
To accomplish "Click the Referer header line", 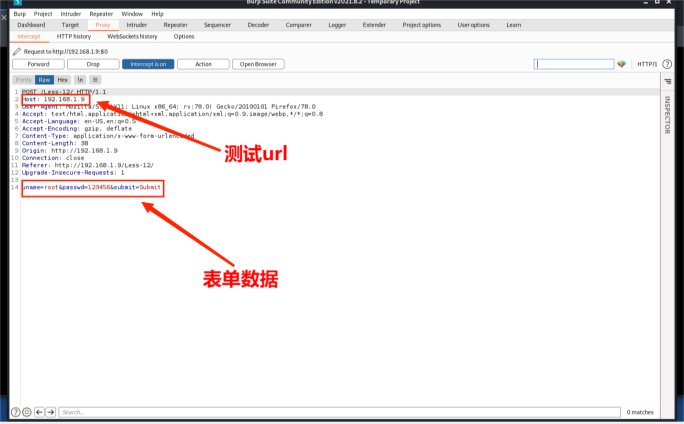I will point(88,165).
